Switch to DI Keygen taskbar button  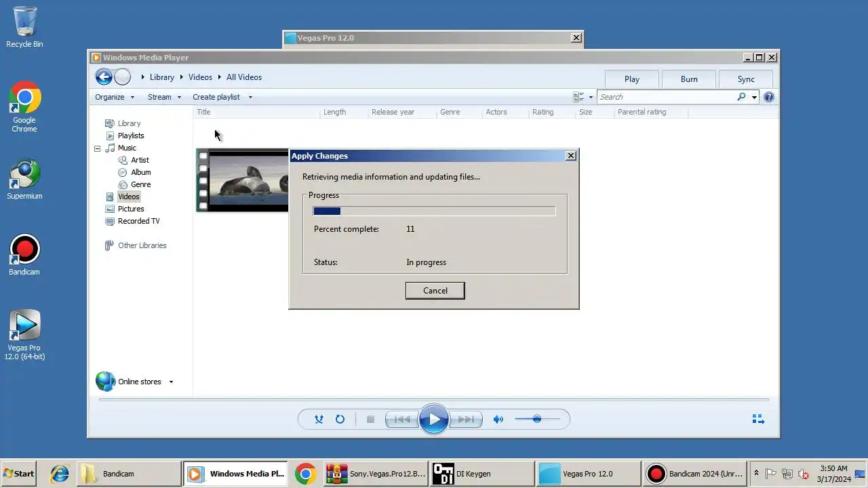(482, 474)
